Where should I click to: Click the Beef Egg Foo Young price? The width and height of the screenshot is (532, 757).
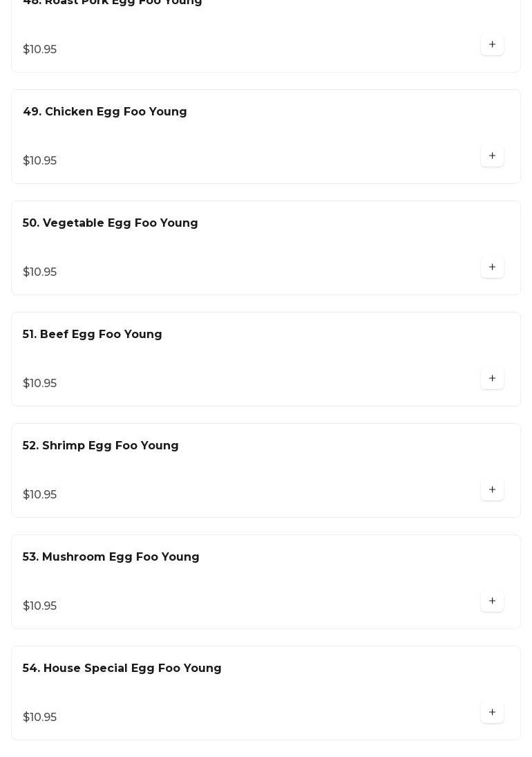(x=40, y=384)
